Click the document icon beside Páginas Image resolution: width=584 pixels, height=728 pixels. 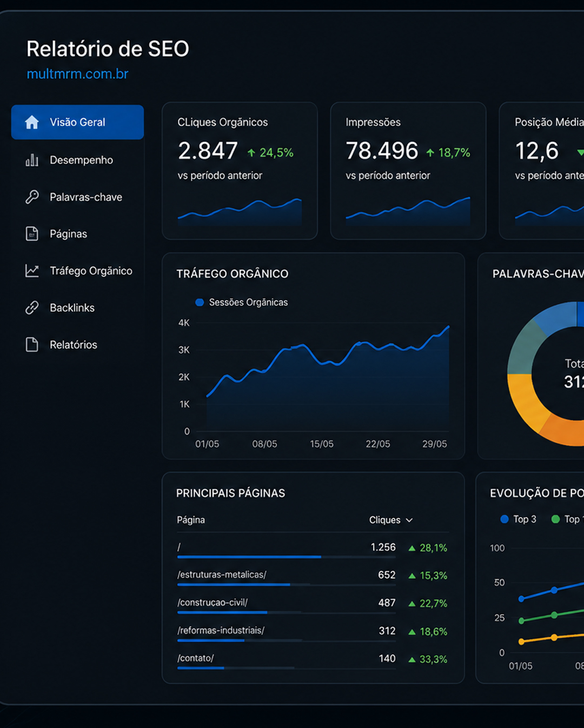point(32,233)
